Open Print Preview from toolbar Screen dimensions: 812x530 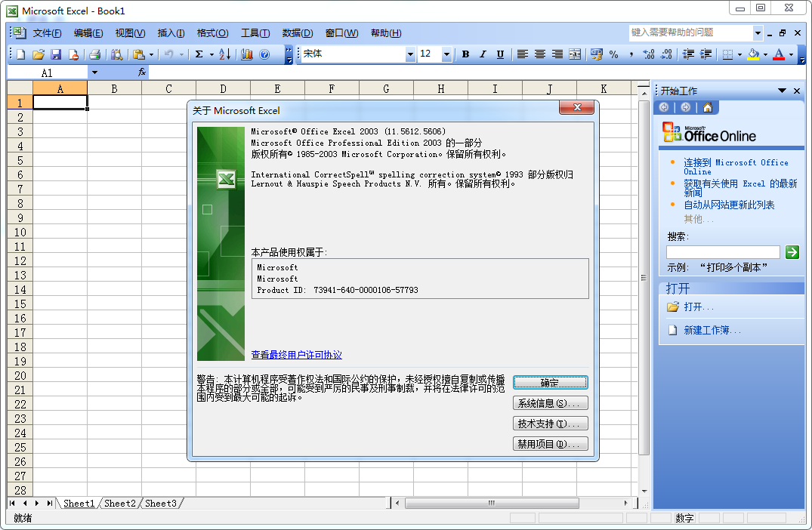coord(116,54)
